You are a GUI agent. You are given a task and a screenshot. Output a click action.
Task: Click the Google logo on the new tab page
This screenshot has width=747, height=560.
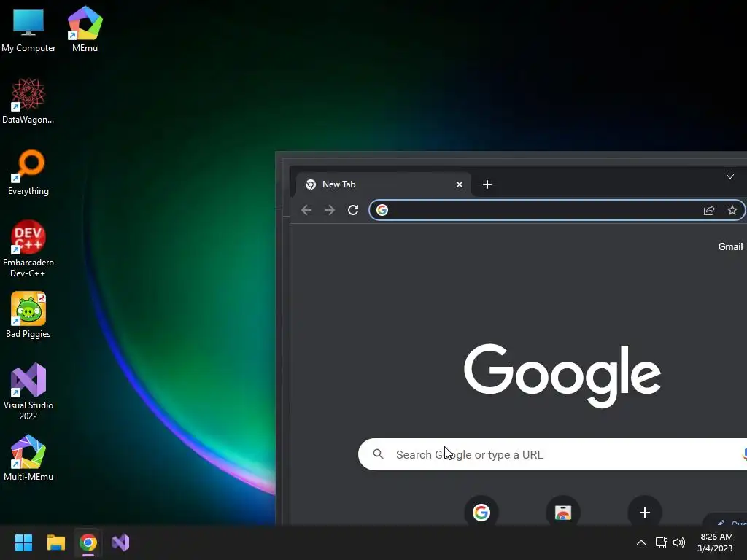pos(562,376)
